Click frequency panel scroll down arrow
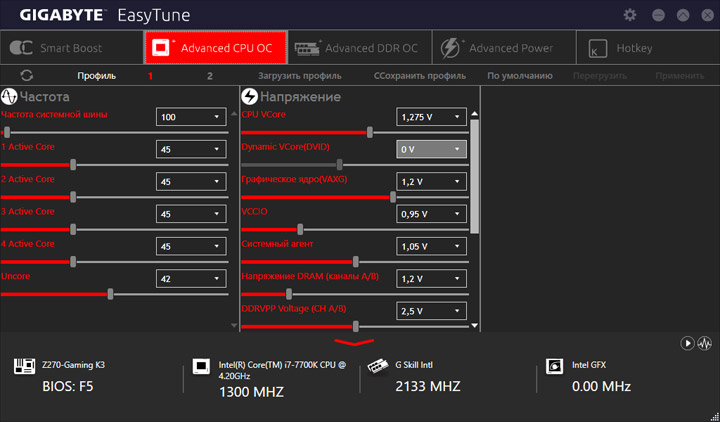Image resolution: width=720 pixels, height=422 pixels. click(x=234, y=326)
